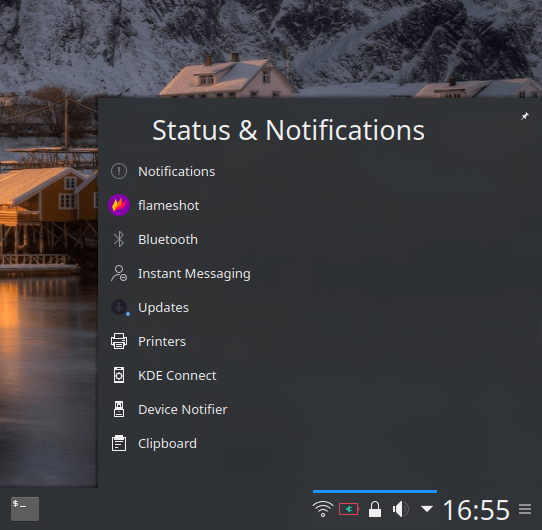Screen dimensions: 542x530
Task: Open the audio volume speaker icon
Action: [401, 509]
